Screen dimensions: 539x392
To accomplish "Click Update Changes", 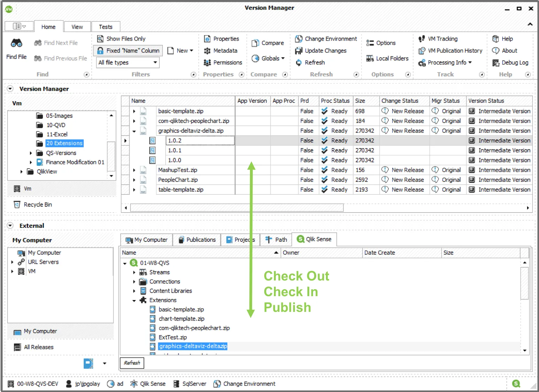I will pyautogui.click(x=321, y=51).
